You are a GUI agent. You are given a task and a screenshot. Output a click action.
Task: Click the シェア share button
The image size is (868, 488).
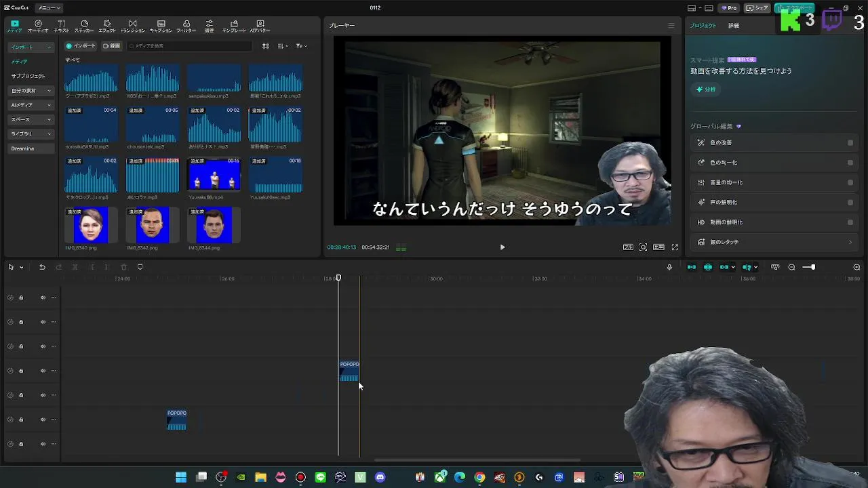point(757,8)
